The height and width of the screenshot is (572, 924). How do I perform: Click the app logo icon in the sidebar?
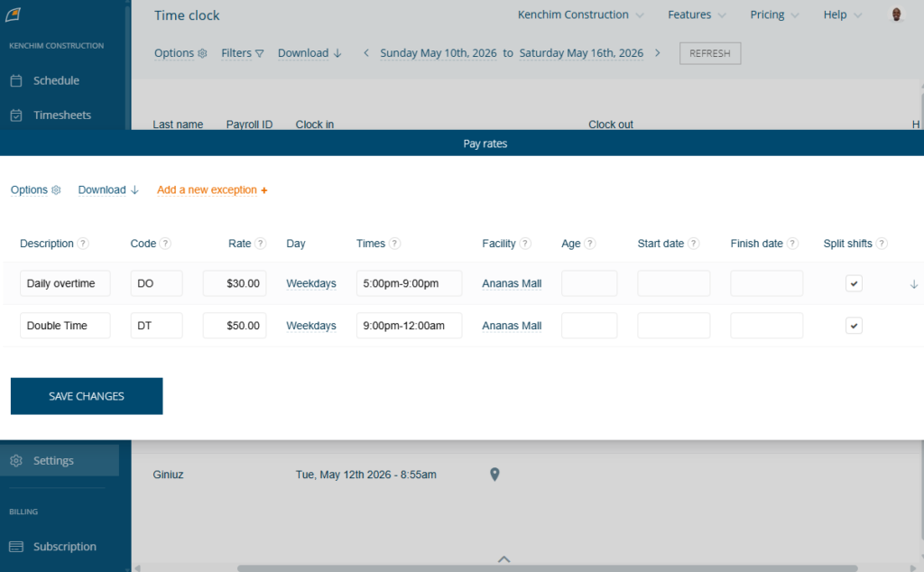pos(13,14)
